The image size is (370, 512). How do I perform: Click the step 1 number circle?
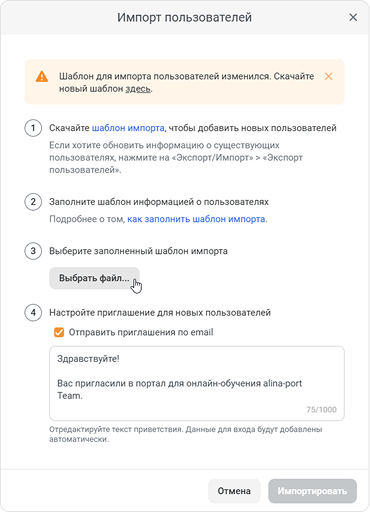click(33, 128)
